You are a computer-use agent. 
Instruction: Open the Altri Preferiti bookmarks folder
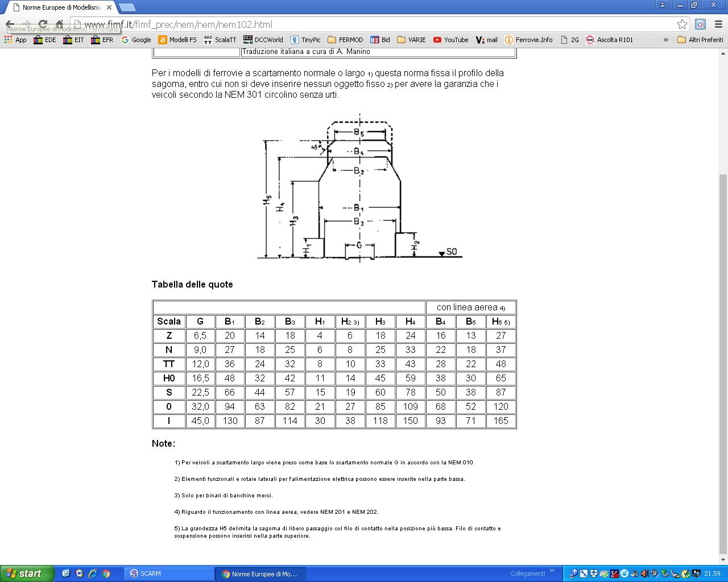coord(700,40)
